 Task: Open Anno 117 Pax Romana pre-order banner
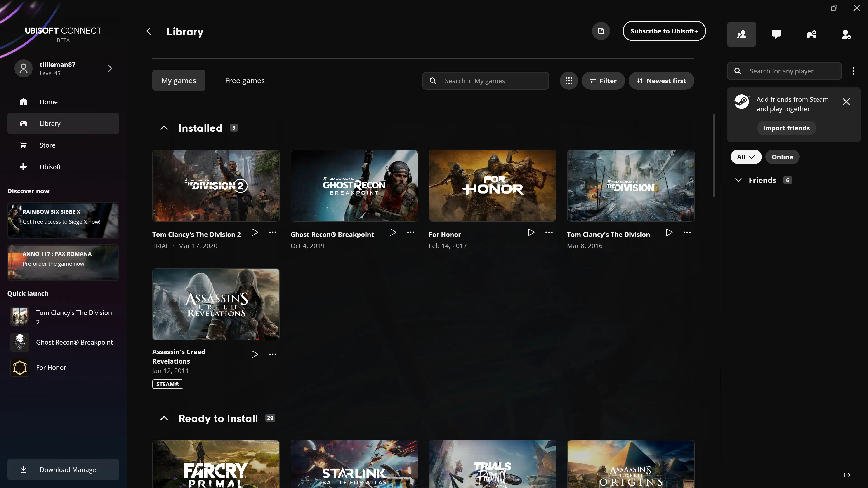63,263
